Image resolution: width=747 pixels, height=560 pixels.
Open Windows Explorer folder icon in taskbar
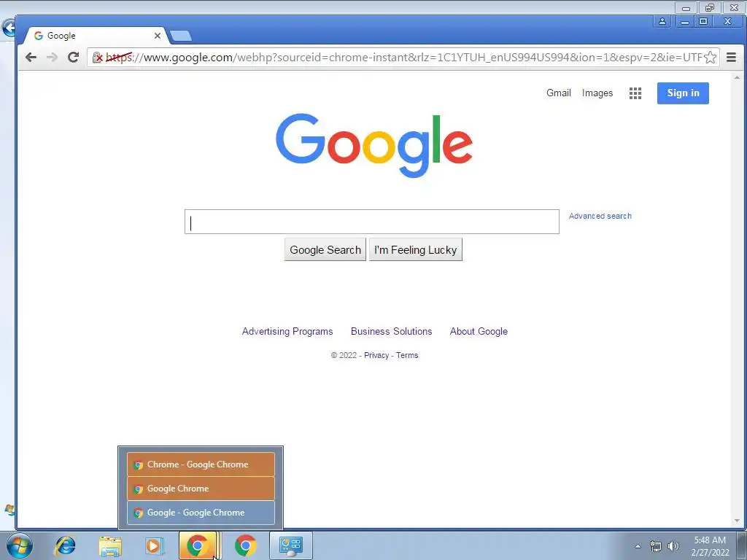pos(110,545)
